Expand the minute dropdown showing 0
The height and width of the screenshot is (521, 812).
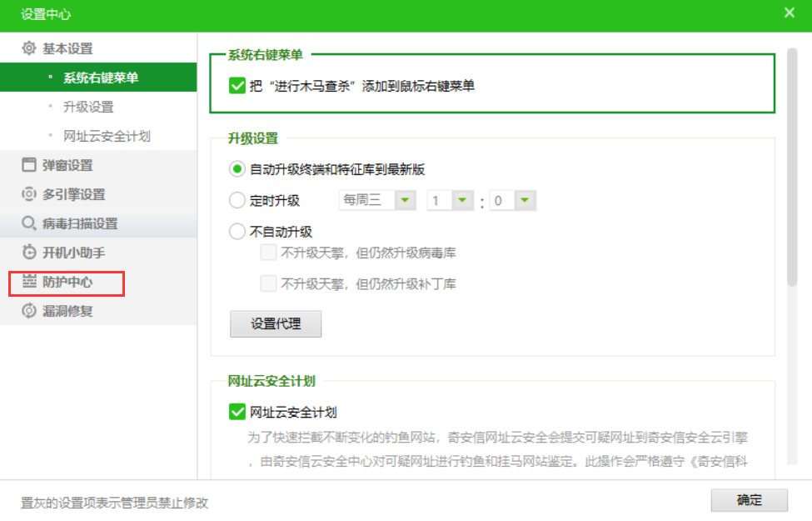pos(525,201)
